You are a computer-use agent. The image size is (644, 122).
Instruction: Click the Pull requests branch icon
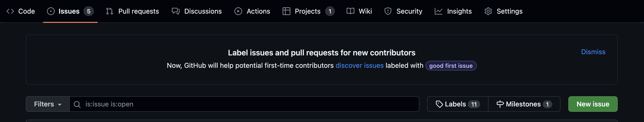click(110, 11)
